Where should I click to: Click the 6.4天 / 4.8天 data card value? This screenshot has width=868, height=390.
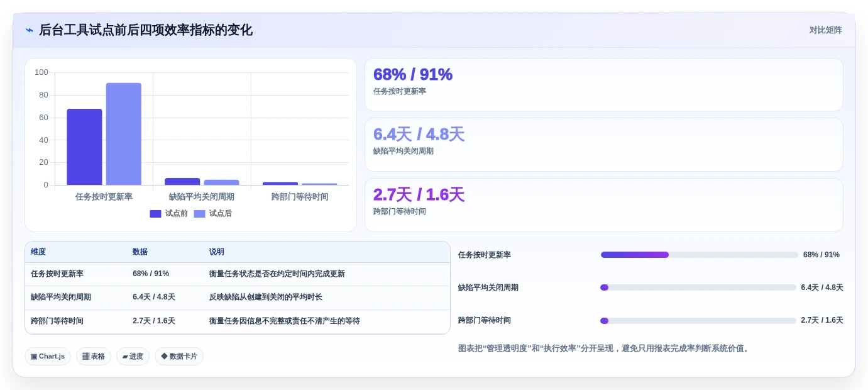(419, 134)
